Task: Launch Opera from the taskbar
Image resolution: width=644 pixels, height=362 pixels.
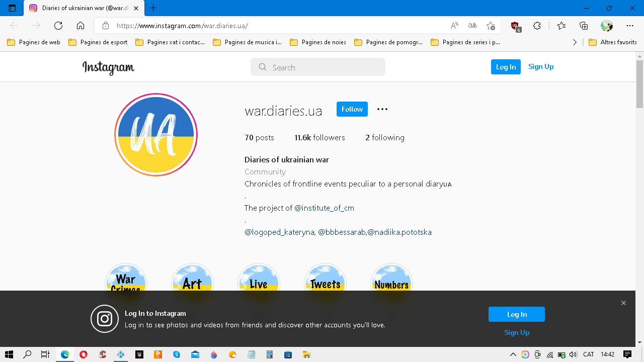Action: pos(84,354)
